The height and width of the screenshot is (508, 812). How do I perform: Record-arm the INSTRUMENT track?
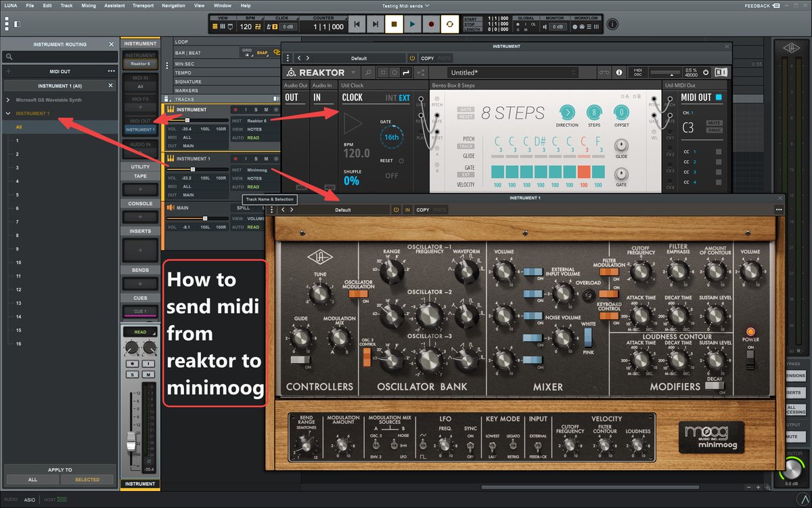coord(235,110)
